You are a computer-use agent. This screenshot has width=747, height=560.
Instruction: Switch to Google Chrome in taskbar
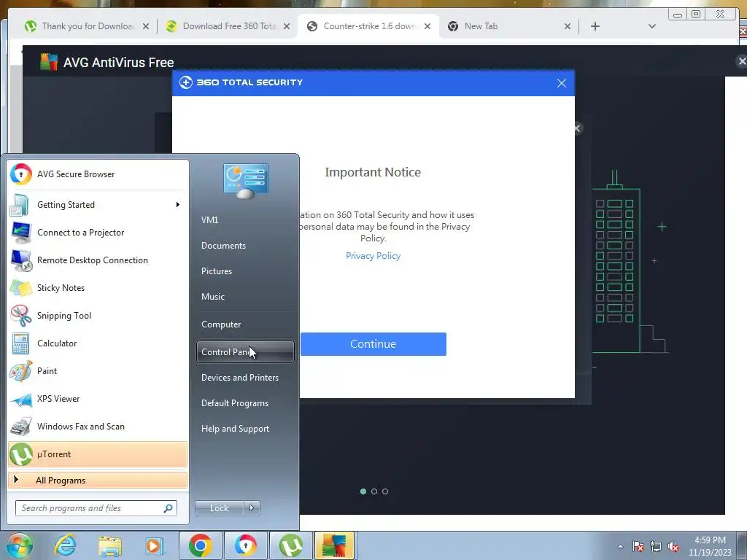click(200, 545)
